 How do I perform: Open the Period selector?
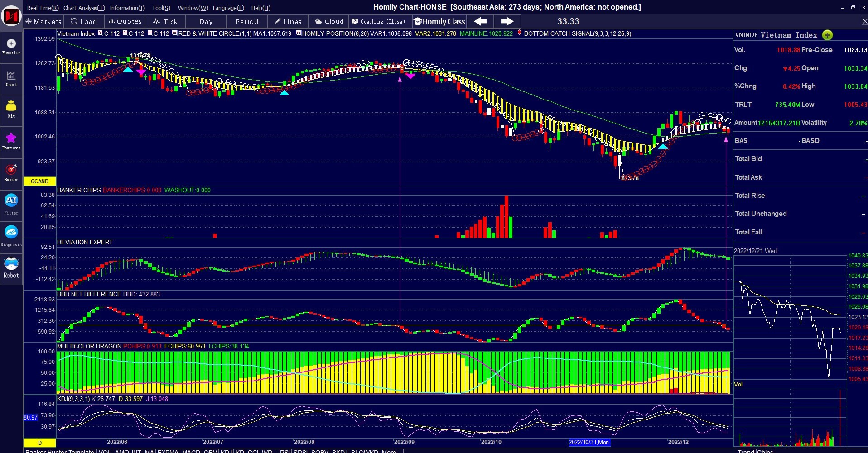point(247,21)
